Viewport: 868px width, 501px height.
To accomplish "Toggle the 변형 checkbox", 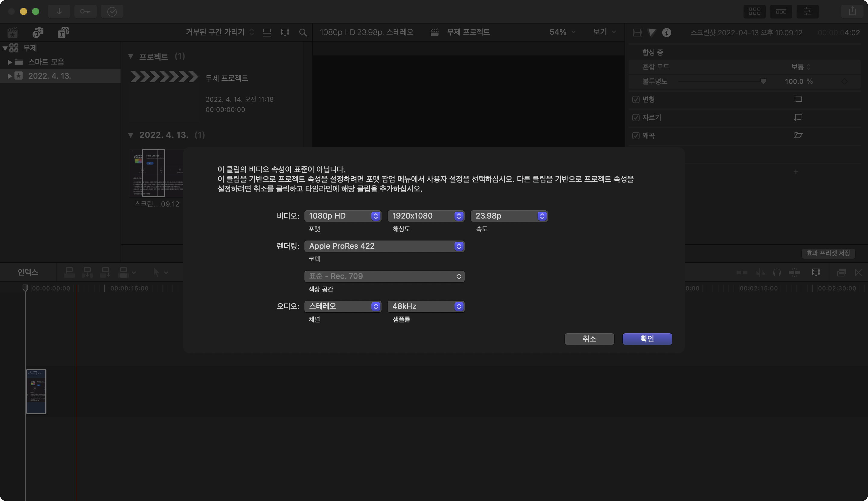I will (x=636, y=99).
